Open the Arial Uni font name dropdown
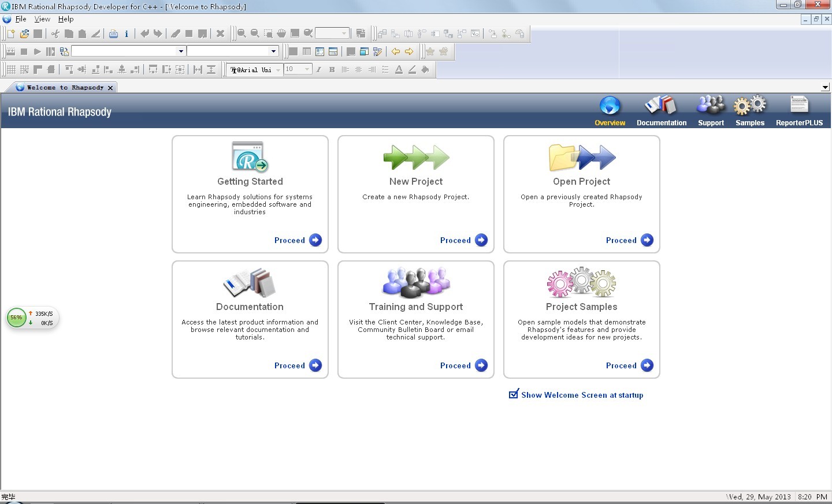 click(x=278, y=69)
